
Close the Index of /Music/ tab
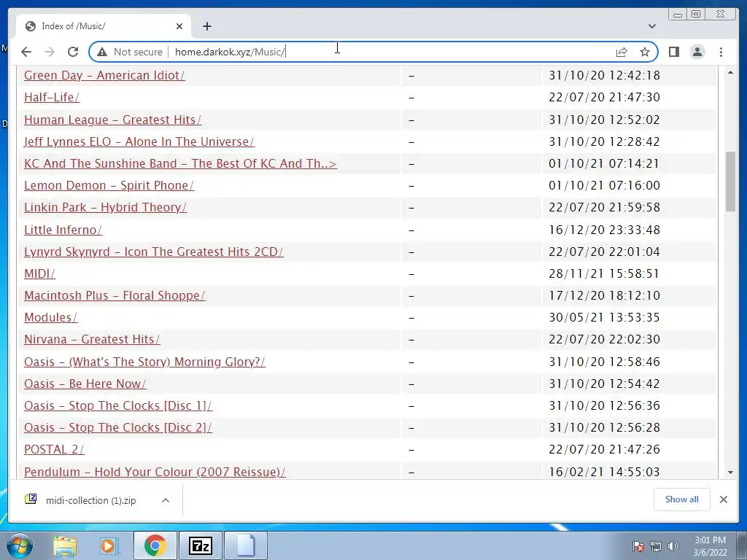tap(179, 26)
